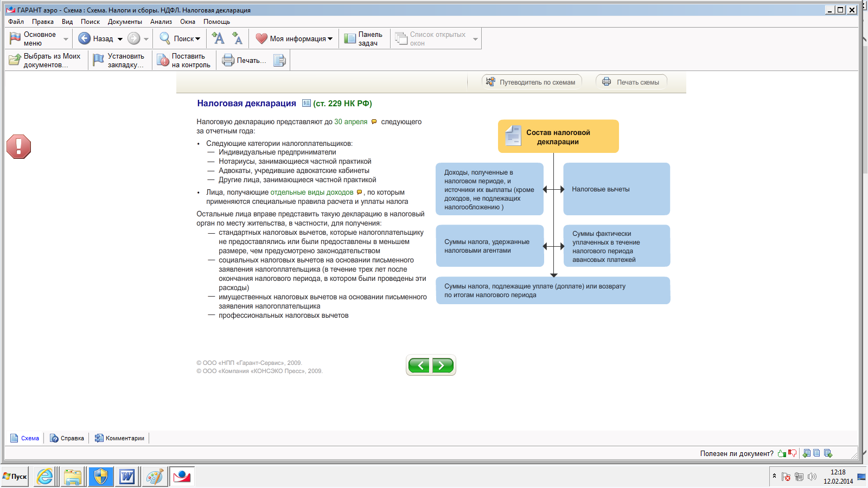Viewport: 868px width, 488px height.
Task: Open file explorer from taskbar
Action: [x=73, y=477]
